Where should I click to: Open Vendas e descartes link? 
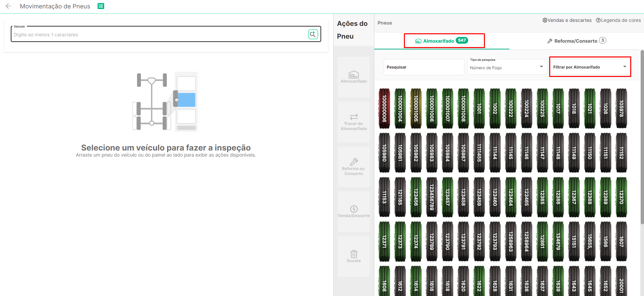567,20
